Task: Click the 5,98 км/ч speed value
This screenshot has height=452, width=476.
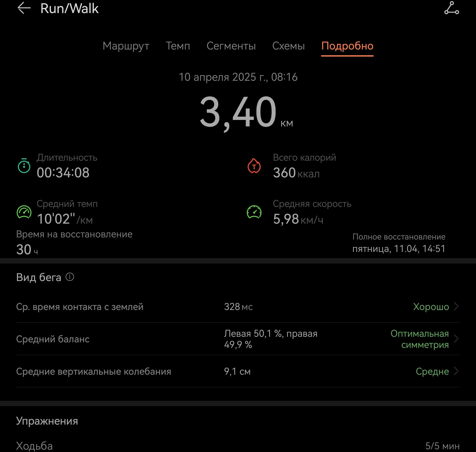Action: click(x=298, y=219)
